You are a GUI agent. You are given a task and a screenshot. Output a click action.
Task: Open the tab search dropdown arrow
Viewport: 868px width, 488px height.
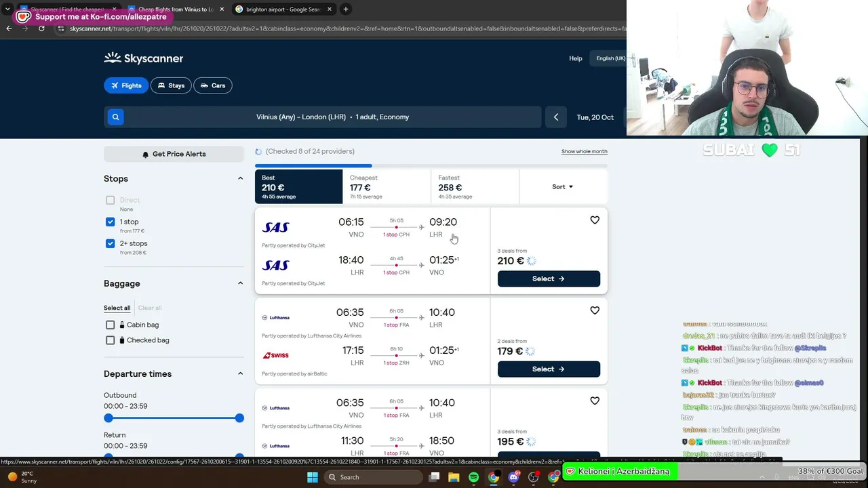(7, 9)
